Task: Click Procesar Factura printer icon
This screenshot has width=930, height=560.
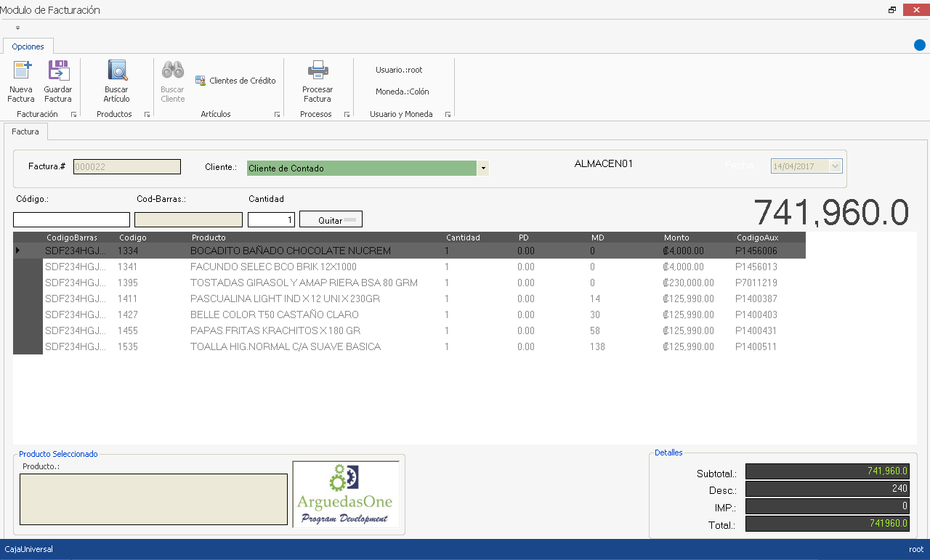Action: [x=318, y=70]
